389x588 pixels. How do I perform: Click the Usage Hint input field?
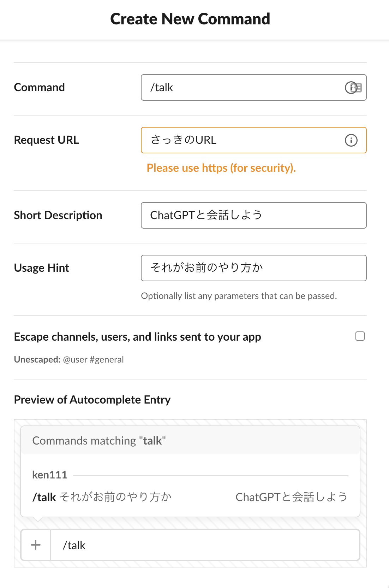click(253, 268)
